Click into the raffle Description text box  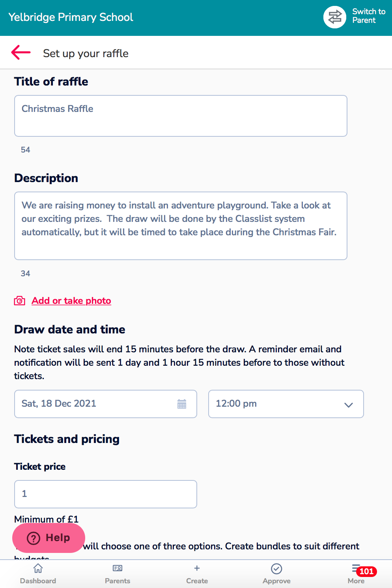[181, 226]
